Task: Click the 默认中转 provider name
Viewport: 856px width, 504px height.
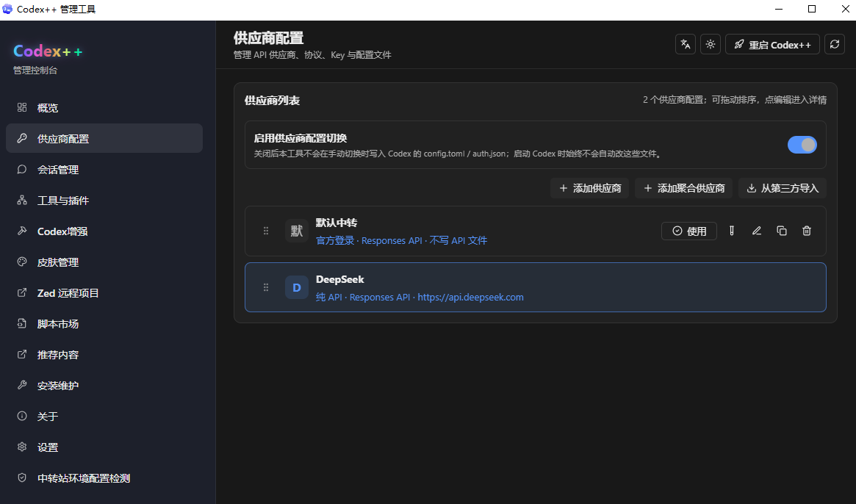Action: (337, 223)
